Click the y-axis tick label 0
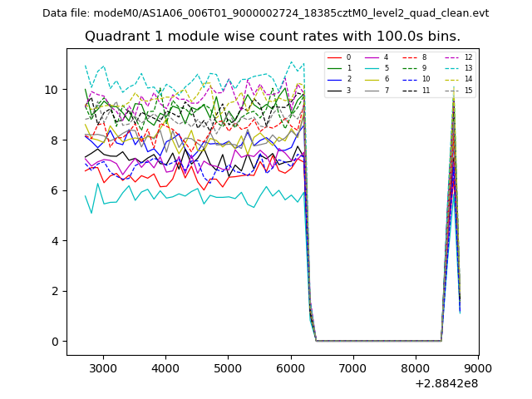The height and width of the screenshot is (399, 532). coord(55,342)
